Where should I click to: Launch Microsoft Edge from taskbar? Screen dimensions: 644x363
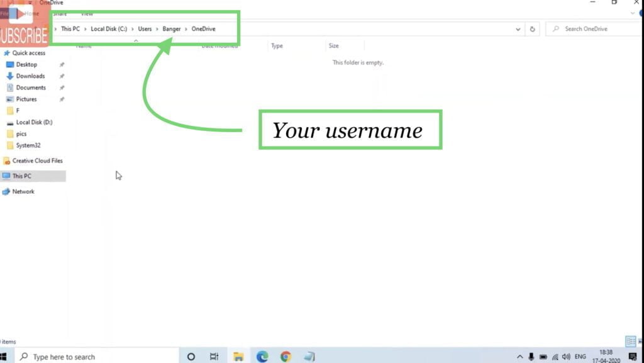[x=262, y=357]
